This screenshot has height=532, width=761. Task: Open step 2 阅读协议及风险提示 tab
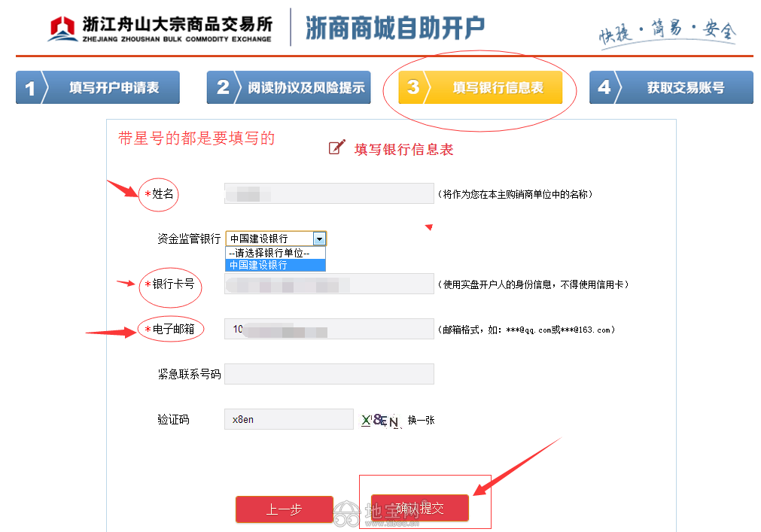pos(289,87)
